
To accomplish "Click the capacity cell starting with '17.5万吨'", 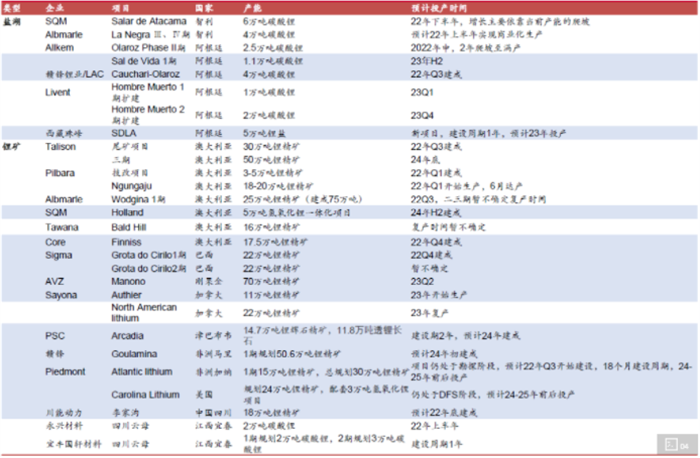I will 275,242.
